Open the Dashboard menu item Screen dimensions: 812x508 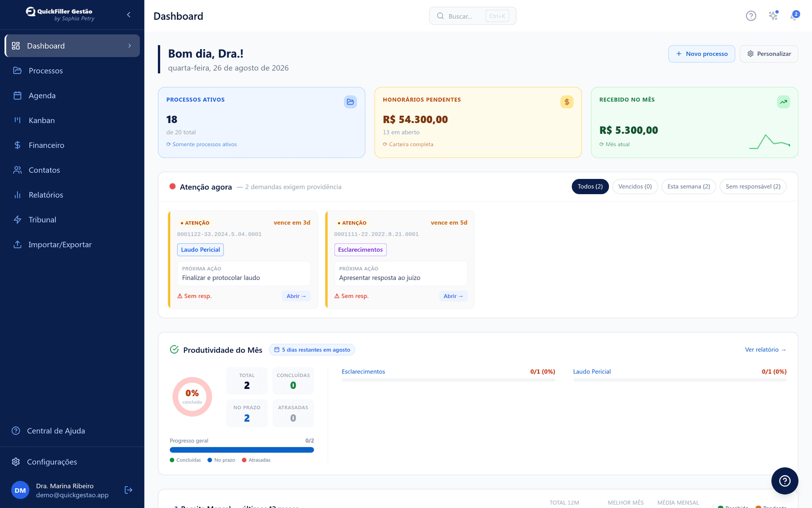72,46
